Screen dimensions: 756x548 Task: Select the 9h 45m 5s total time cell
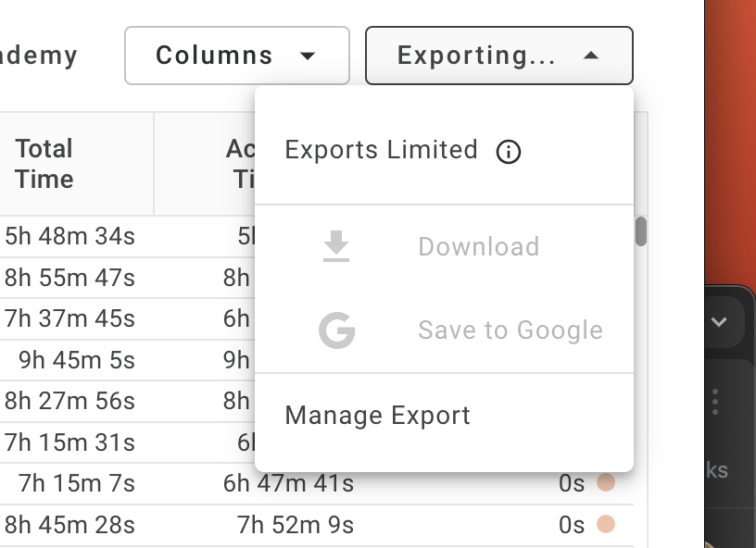coord(77,360)
